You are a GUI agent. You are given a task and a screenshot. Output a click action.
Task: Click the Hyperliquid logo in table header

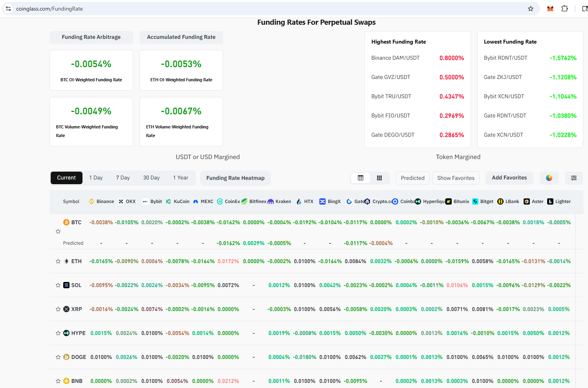pyautogui.click(x=418, y=201)
